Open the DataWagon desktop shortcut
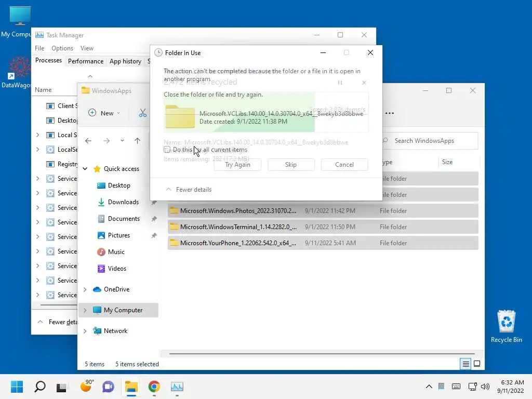 point(16,72)
